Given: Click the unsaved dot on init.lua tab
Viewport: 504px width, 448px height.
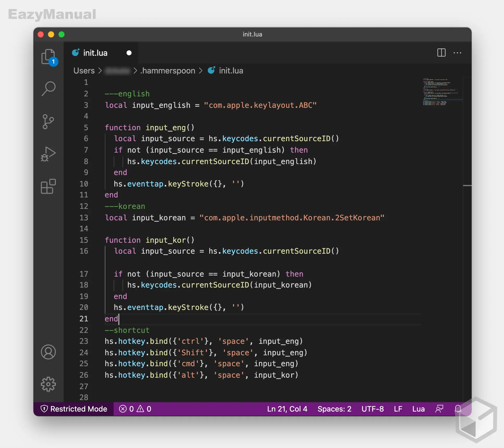Looking at the screenshot, I should click(129, 53).
